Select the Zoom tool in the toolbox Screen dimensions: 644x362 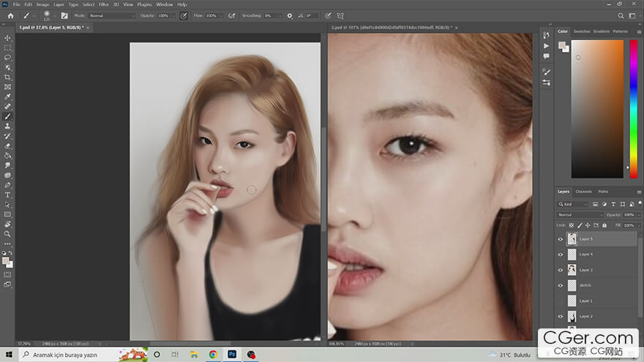(x=7, y=234)
